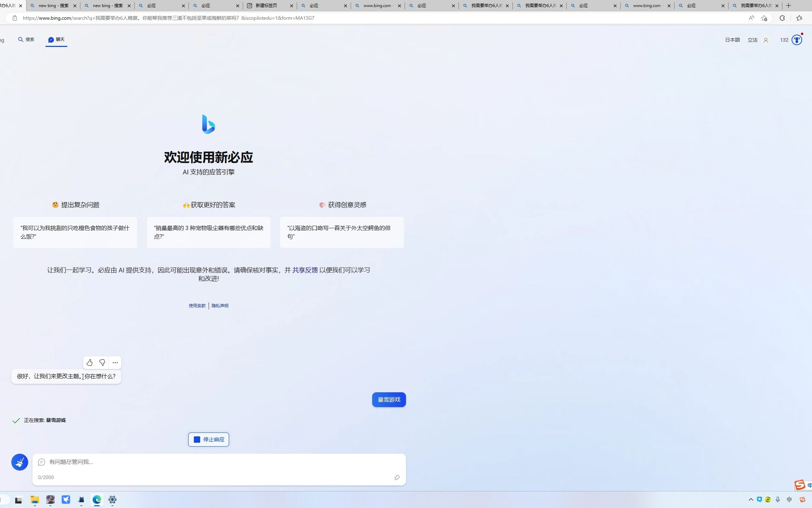Image resolution: width=812 pixels, height=508 pixels.
Task: Click the chat bubble icon in the input box
Action: (x=42, y=462)
